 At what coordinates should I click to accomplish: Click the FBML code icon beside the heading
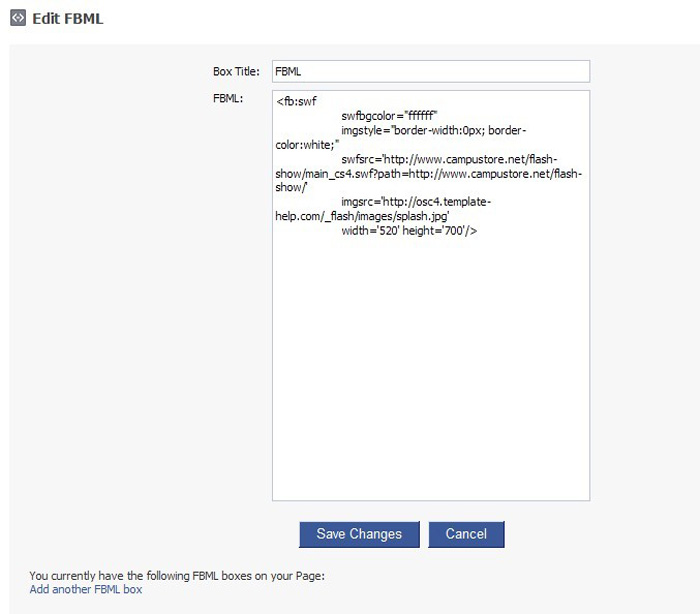18,18
